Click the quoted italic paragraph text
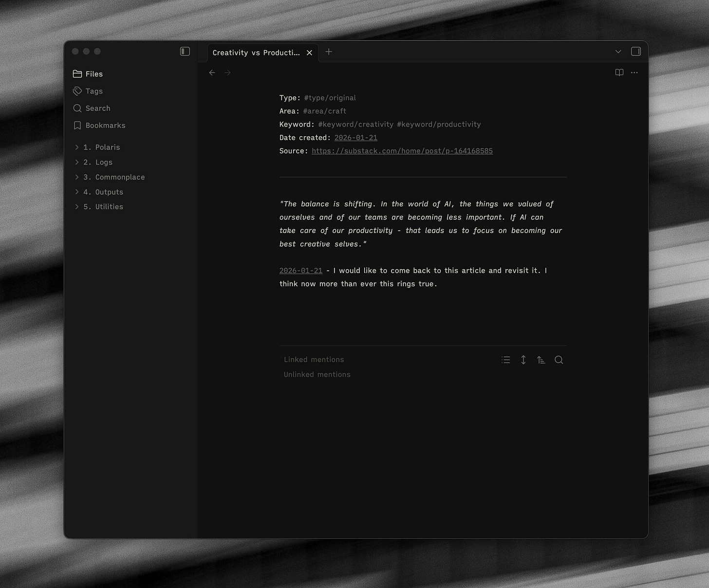 point(421,224)
